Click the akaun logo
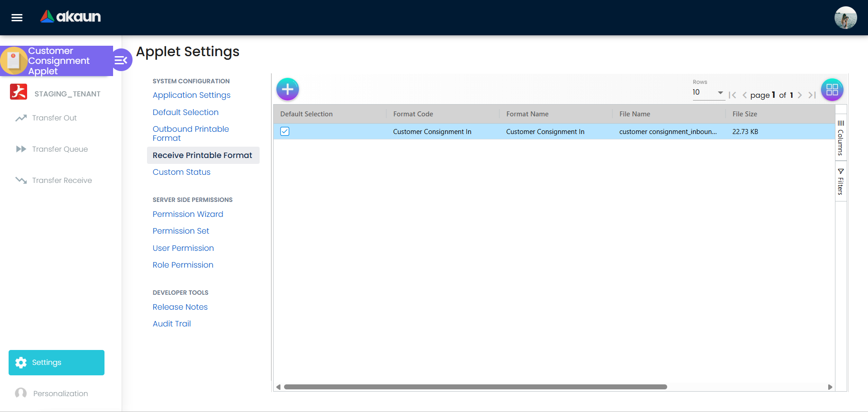Image resolution: width=868 pixels, height=412 pixels. click(71, 17)
